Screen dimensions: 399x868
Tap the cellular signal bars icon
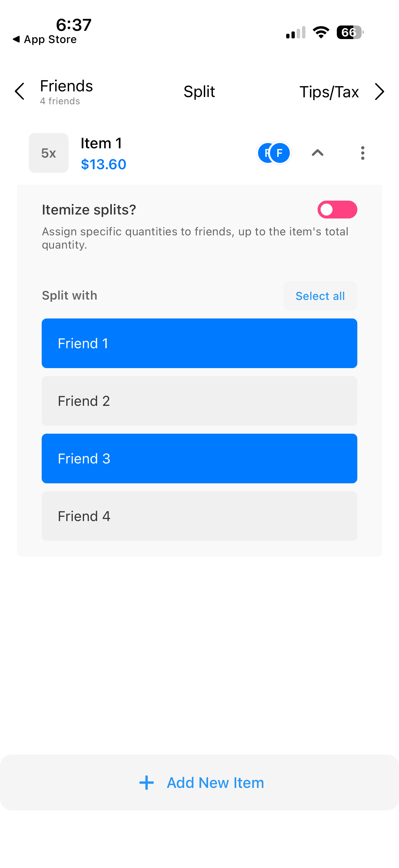296,33
